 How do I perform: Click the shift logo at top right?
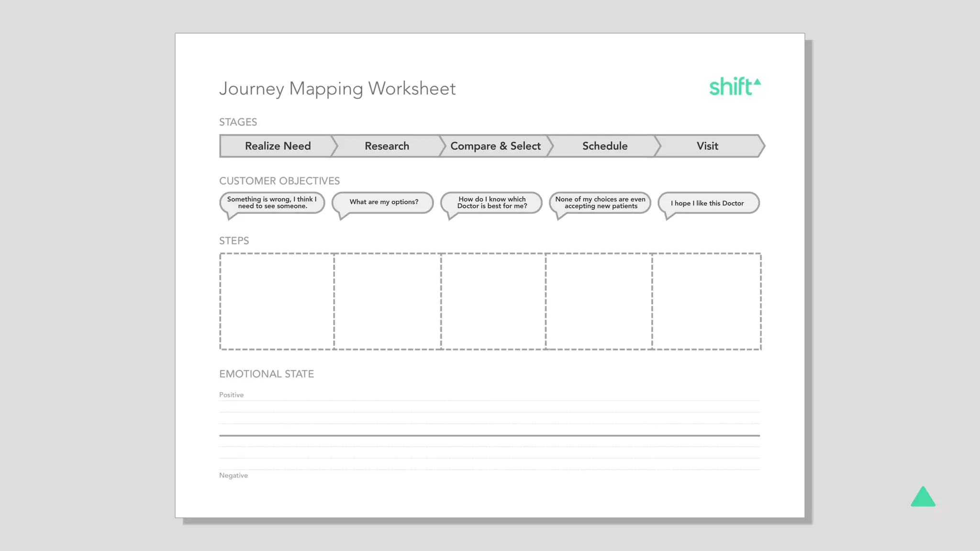coord(734,87)
